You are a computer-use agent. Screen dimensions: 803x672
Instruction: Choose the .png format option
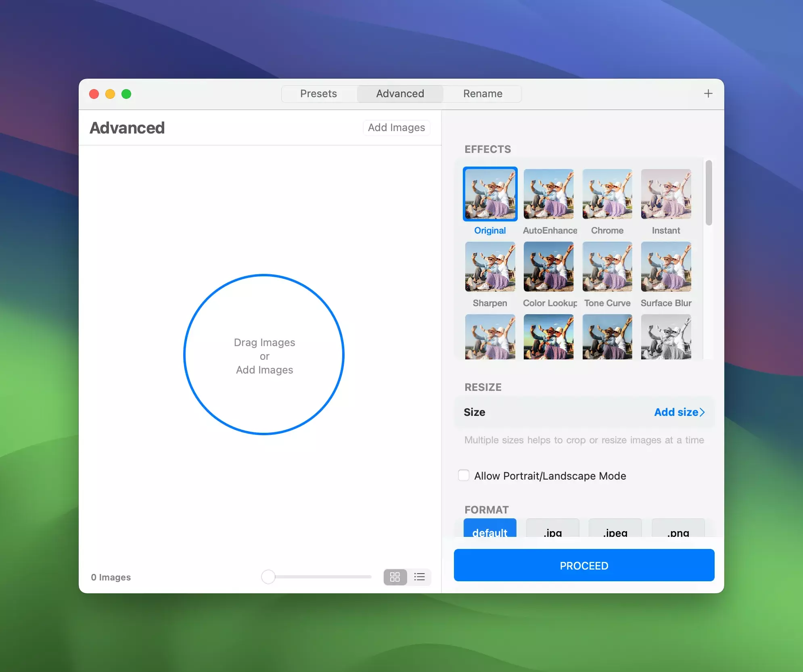[x=678, y=530]
